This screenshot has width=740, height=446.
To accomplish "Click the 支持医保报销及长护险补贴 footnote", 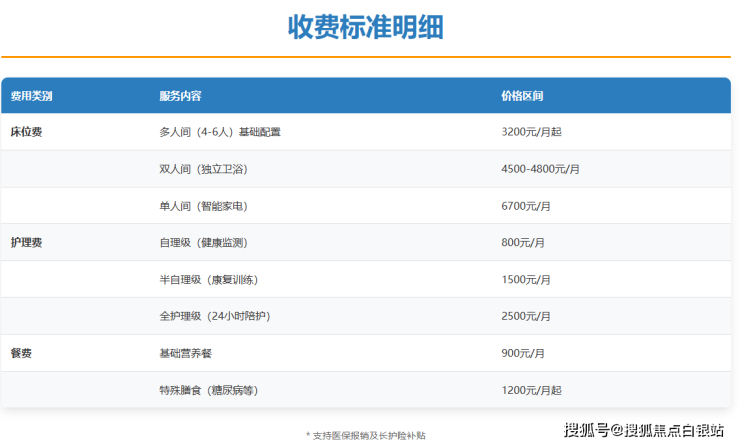I will 365,435.
